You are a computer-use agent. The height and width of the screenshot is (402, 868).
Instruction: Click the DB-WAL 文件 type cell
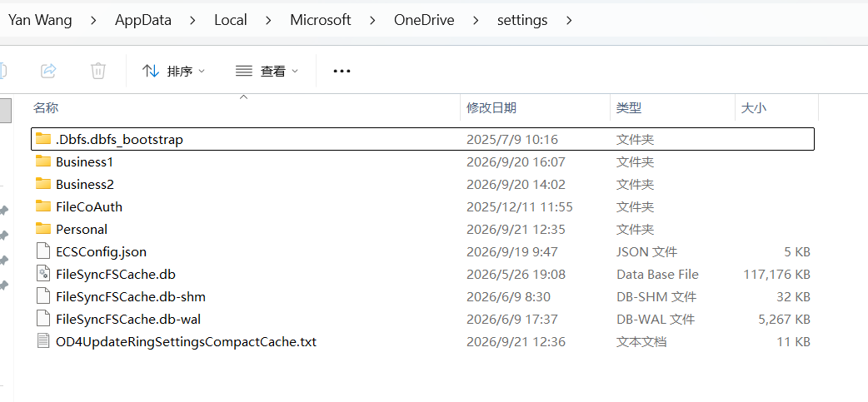click(656, 319)
